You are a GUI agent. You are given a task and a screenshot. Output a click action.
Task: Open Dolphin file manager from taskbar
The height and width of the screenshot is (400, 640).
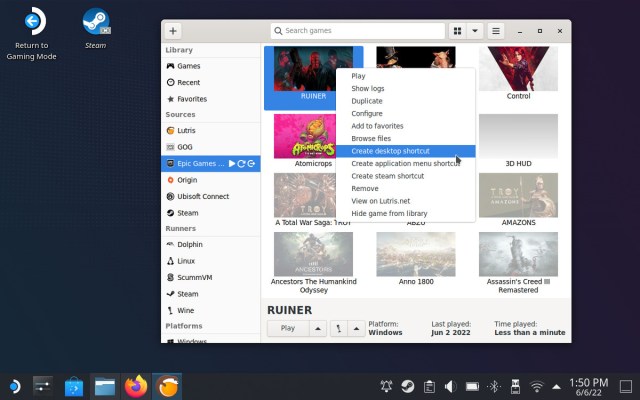coord(105,386)
